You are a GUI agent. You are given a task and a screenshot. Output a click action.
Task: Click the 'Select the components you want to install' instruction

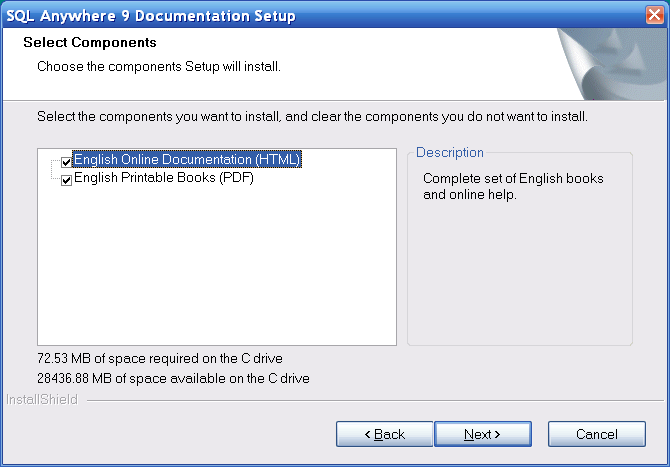pos(312,117)
